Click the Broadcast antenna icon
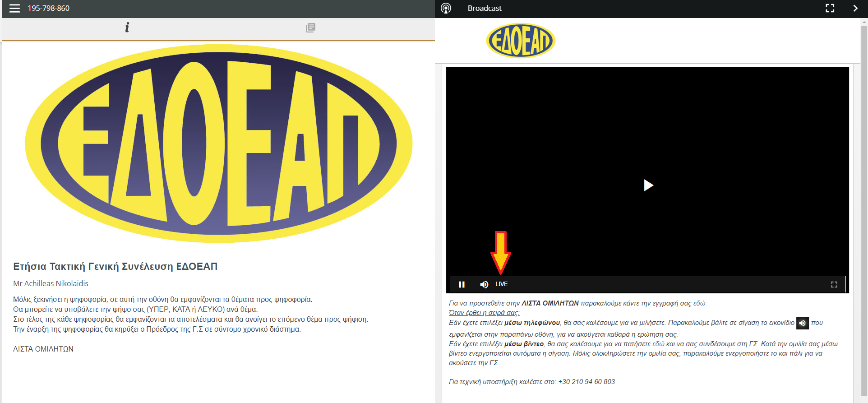Screen dimensions: 868x403 (446, 8)
